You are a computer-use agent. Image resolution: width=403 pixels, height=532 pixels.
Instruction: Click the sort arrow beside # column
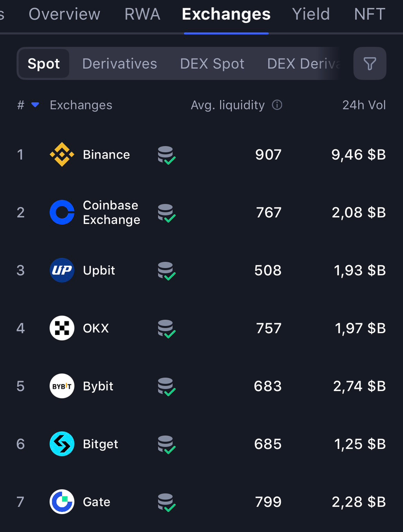(x=35, y=105)
